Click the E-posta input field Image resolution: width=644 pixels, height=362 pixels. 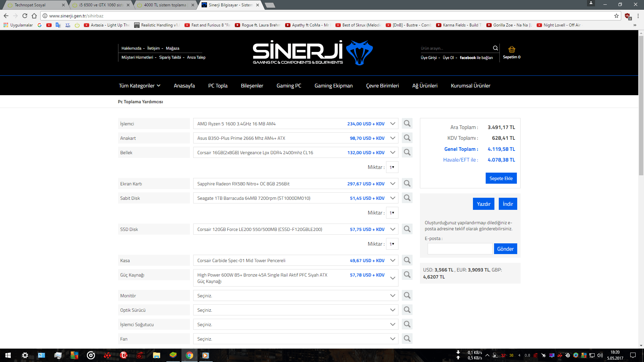coord(460,249)
